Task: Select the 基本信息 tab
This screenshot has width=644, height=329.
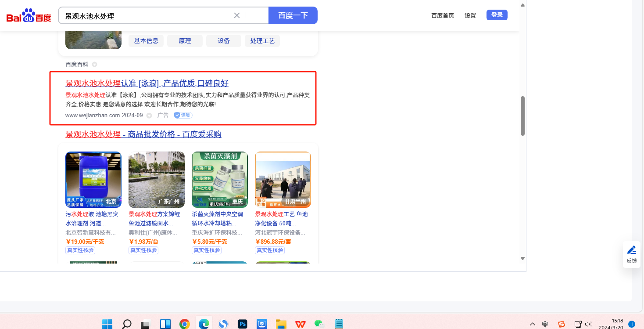Action: tap(146, 41)
